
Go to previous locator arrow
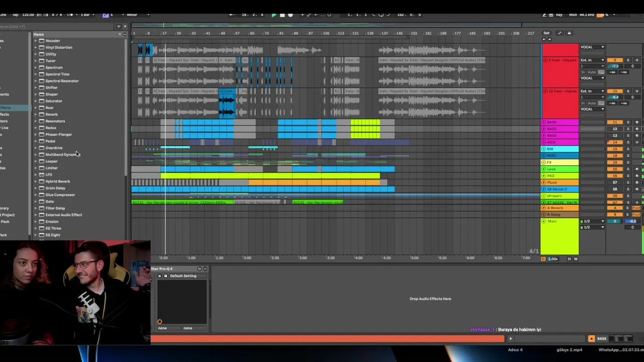[544, 39]
